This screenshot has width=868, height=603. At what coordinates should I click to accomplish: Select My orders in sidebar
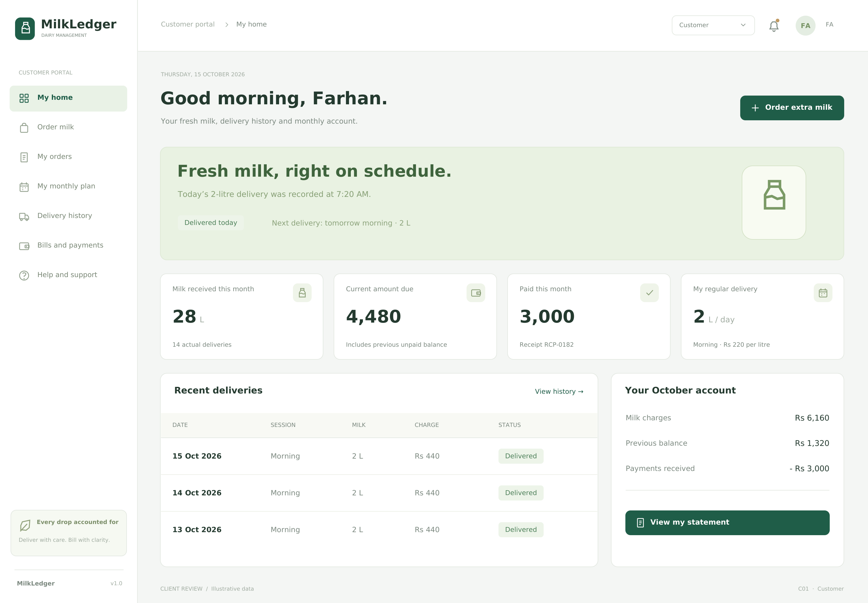tap(68, 157)
